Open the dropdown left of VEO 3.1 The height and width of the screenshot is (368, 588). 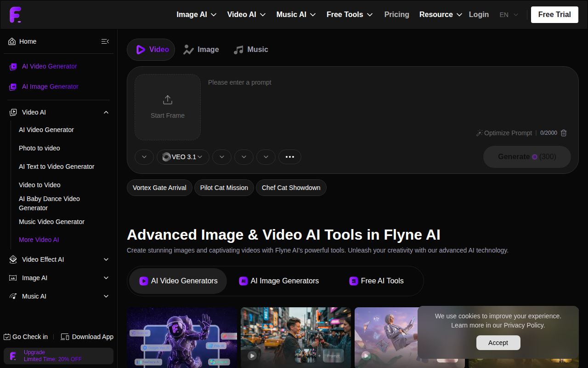(144, 157)
